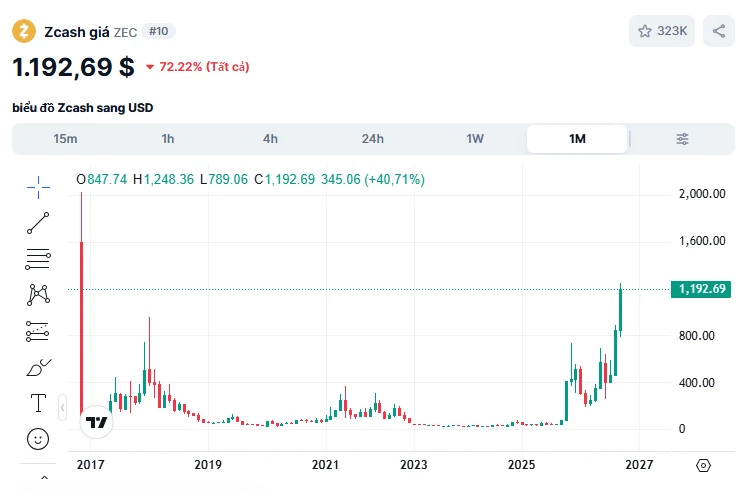Switch to the 1W timeframe
The width and height of the screenshot is (743, 490).
click(475, 139)
